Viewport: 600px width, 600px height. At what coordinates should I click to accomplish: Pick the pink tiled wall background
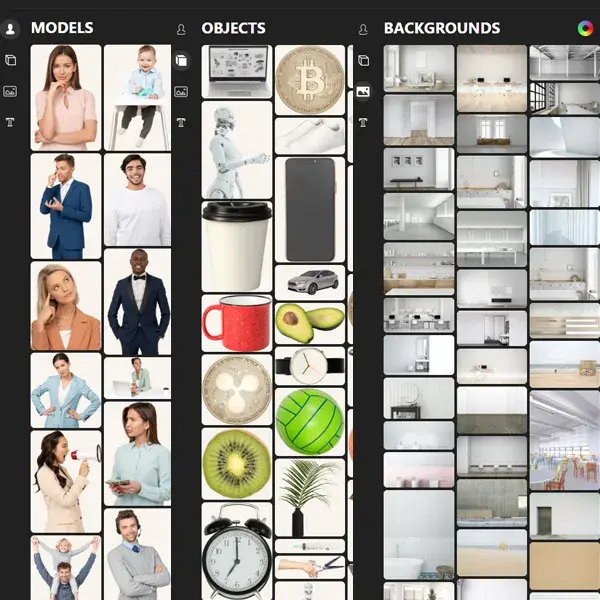419,470
